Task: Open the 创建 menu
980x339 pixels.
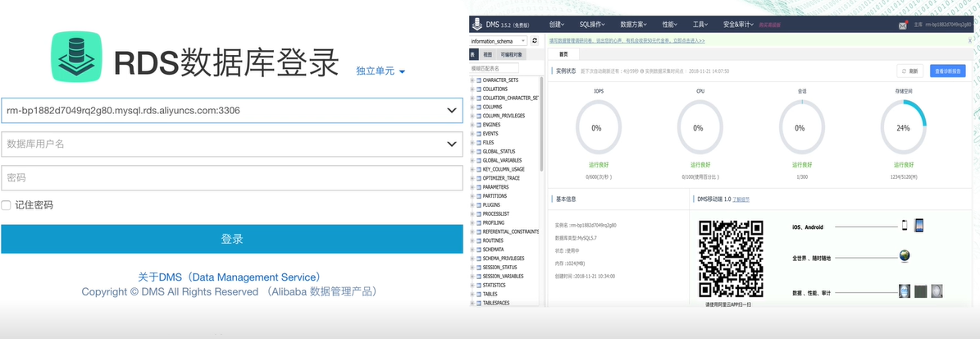Action: pyautogui.click(x=557, y=25)
